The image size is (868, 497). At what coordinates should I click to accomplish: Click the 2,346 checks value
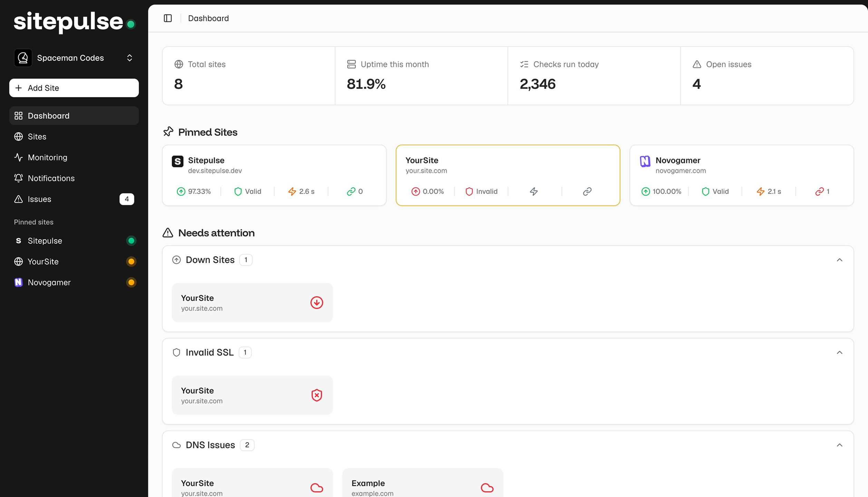click(538, 84)
